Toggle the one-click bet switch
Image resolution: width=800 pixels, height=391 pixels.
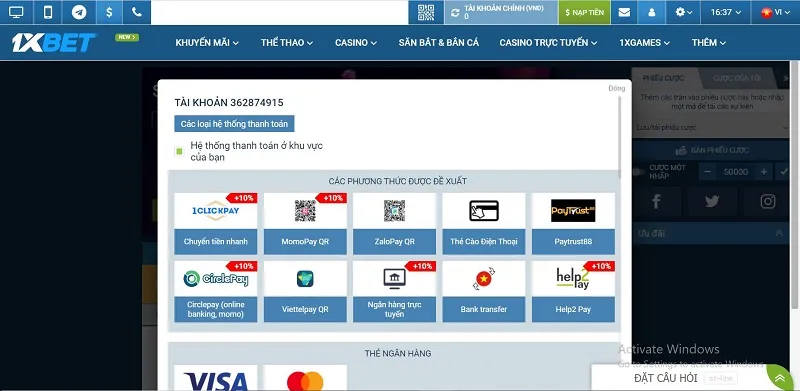(x=638, y=172)
